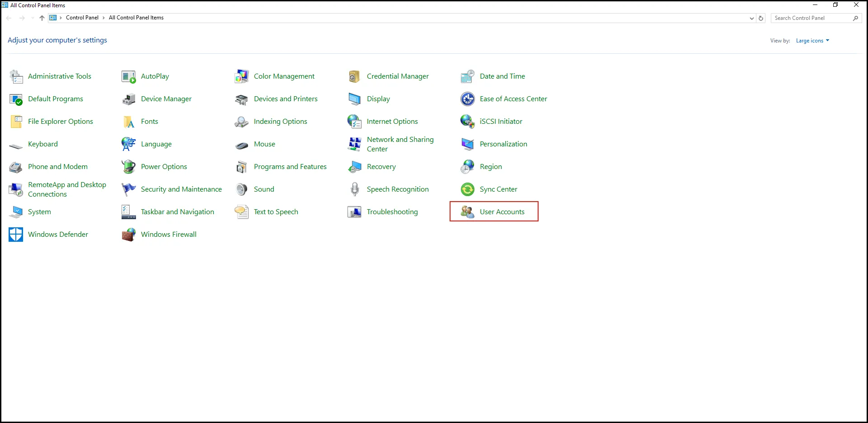Open the Power Options icon

coord(129,167)
